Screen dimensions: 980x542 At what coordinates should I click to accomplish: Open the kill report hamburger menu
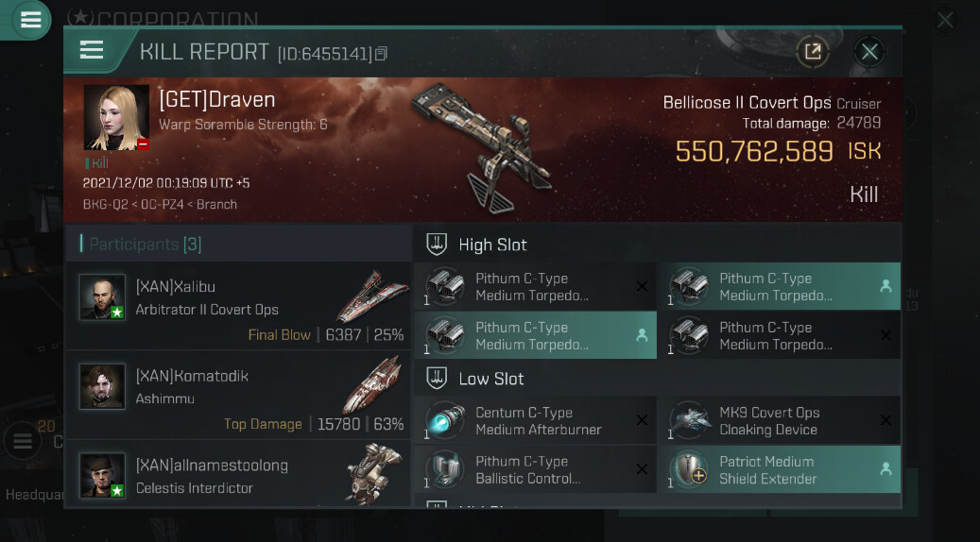point(92,51)
